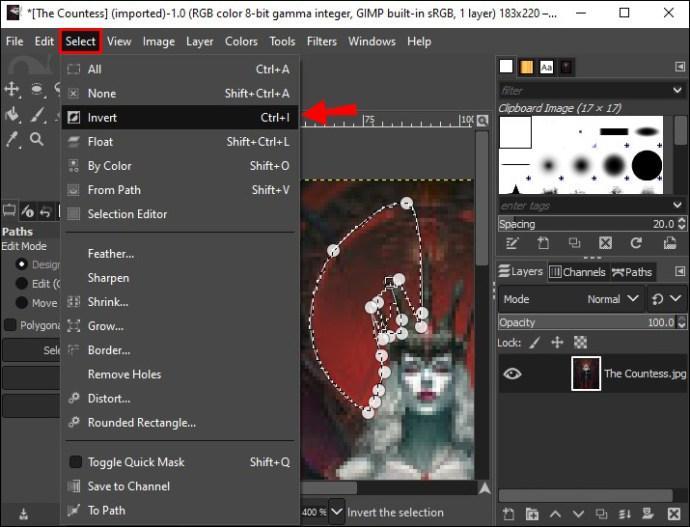Viewport: 690px width, 527px height.
Task: Open the layer mode group switch dropdown
Action: pyautogui.click(x=666, y=299)
